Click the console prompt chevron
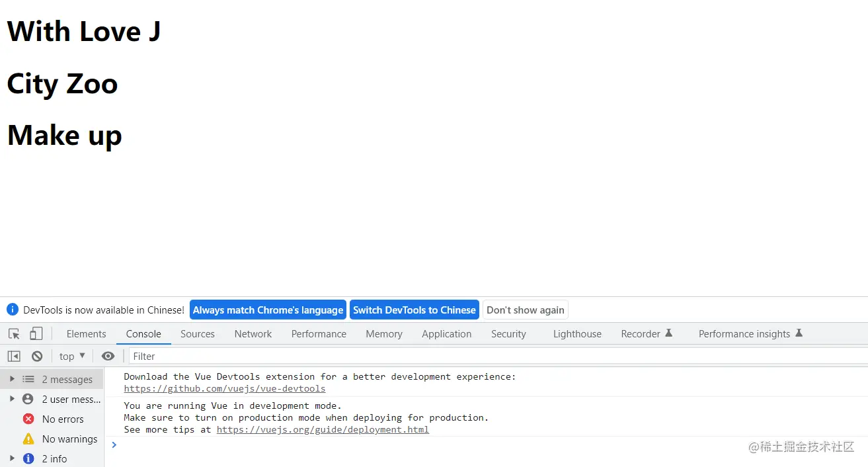The width and height of the screenshot is (868, 467). click(114, 445)
